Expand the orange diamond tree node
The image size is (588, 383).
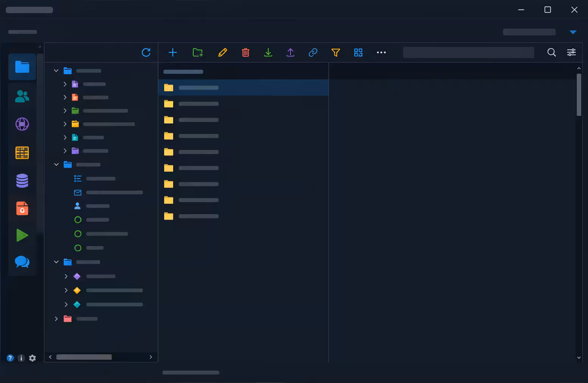coord(66,290)
